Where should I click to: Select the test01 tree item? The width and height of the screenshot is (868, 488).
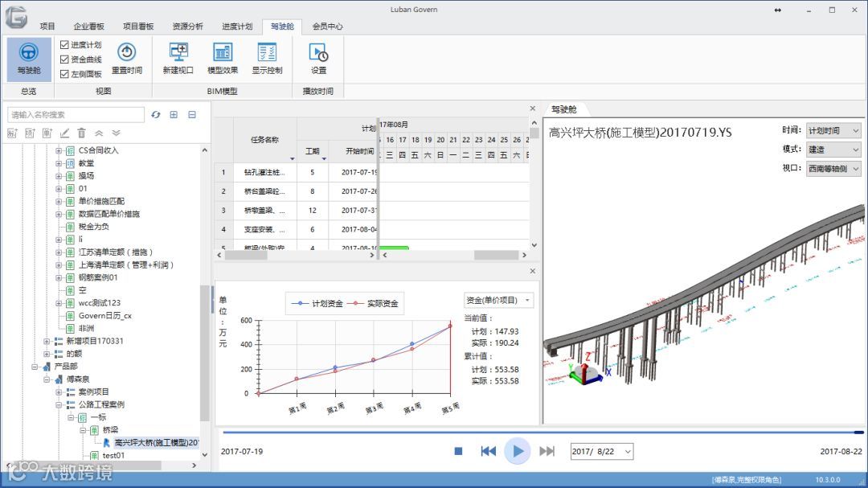(x=113, y=455)
